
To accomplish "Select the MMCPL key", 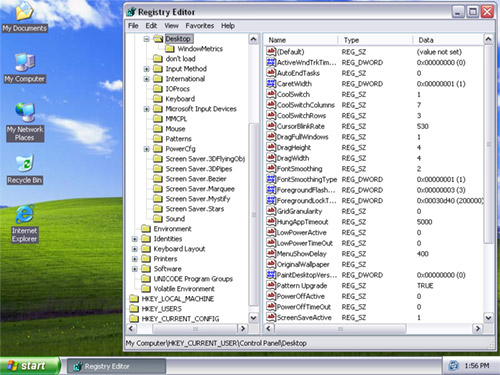I will tap(176, 119).
